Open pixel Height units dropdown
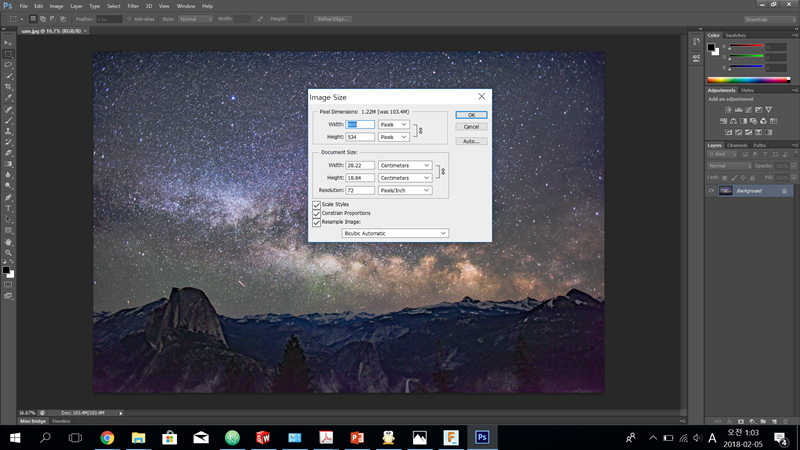 click(393, 137)
